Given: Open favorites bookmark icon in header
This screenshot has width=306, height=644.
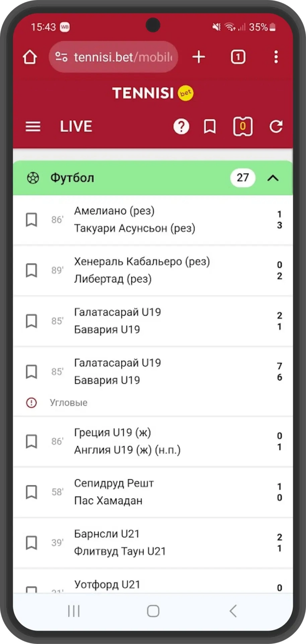Looking at the screenshot, I should tap(210, 126).
